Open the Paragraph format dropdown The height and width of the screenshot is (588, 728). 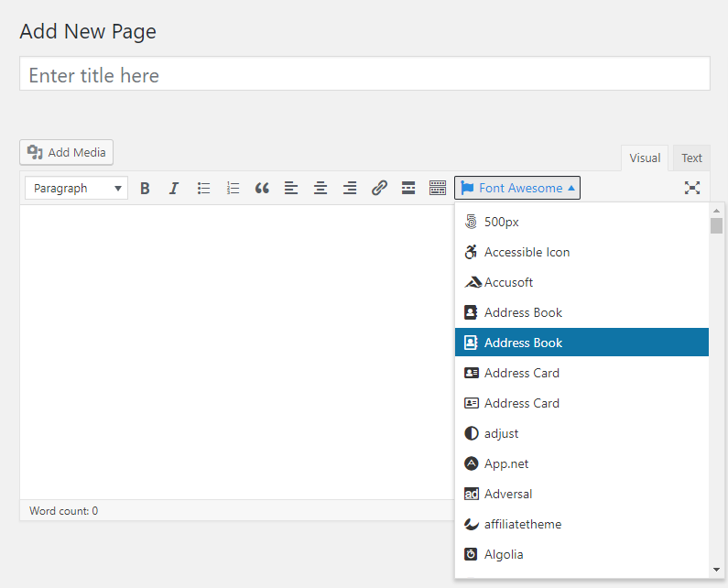coord(77,188)
